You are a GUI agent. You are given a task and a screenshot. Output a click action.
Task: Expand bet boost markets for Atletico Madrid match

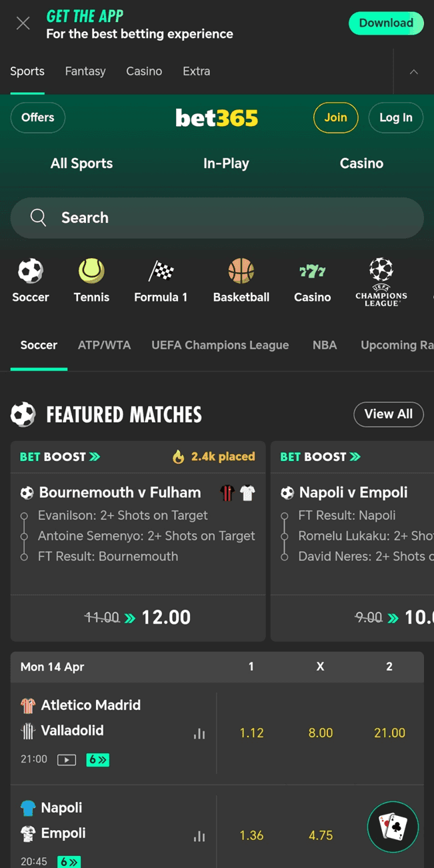click(x=97, y=760)
